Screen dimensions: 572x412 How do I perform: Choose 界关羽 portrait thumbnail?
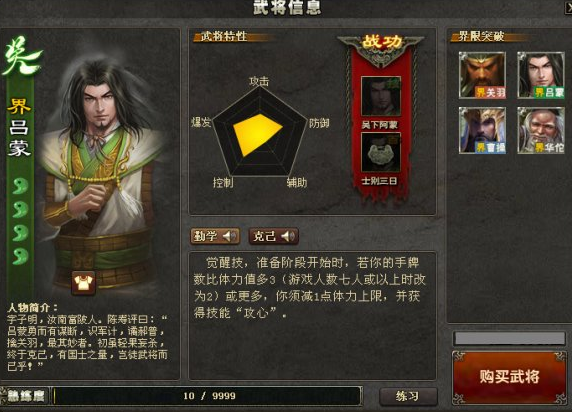(x=482, y=75)
